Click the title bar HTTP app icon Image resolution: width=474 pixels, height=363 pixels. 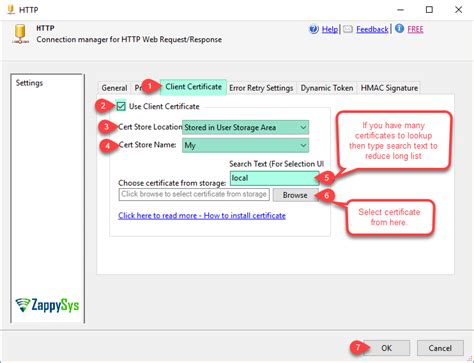[x=11, y=9]
